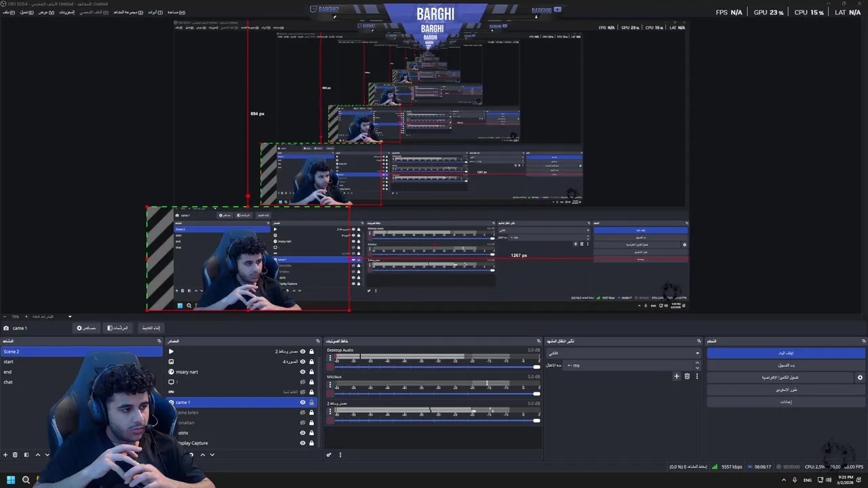Toggle lock on Display Capture source
Image resolution: width=868 pixels, height=488 pixels.
tap(312, 443)
